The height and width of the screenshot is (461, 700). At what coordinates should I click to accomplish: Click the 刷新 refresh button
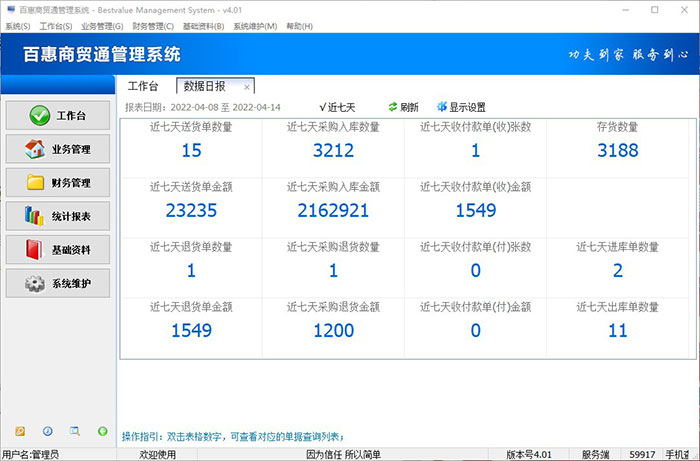click(x=402, y=107)
